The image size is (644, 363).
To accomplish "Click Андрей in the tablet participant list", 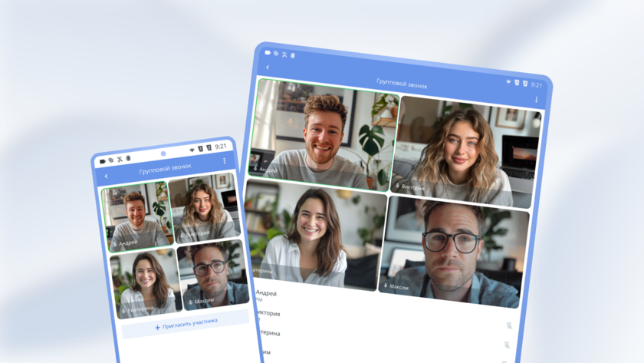I will pos(267,293).
